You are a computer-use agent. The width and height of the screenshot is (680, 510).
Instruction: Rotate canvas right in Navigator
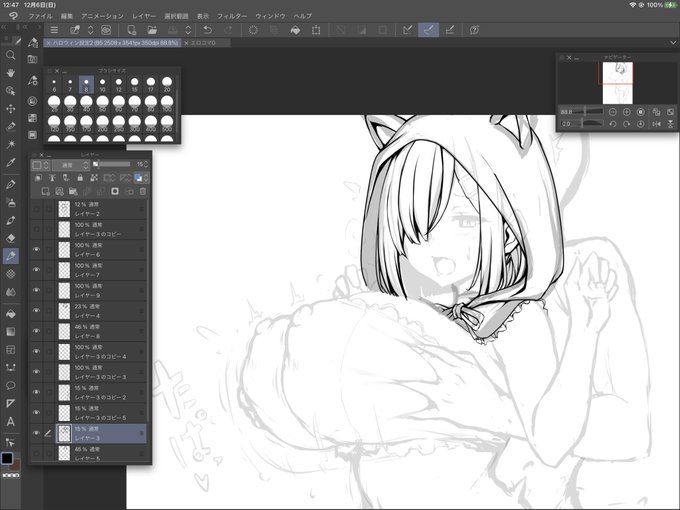626,124
